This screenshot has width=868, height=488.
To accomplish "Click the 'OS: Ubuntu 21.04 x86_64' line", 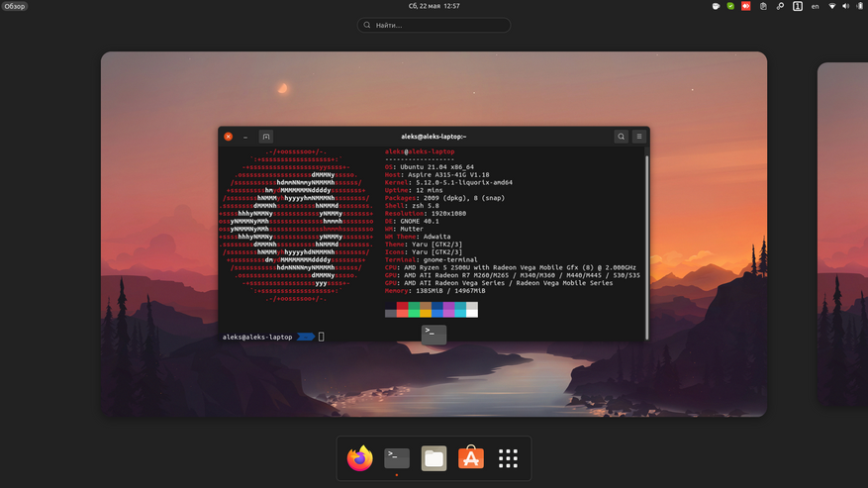I will click(429, 166).
